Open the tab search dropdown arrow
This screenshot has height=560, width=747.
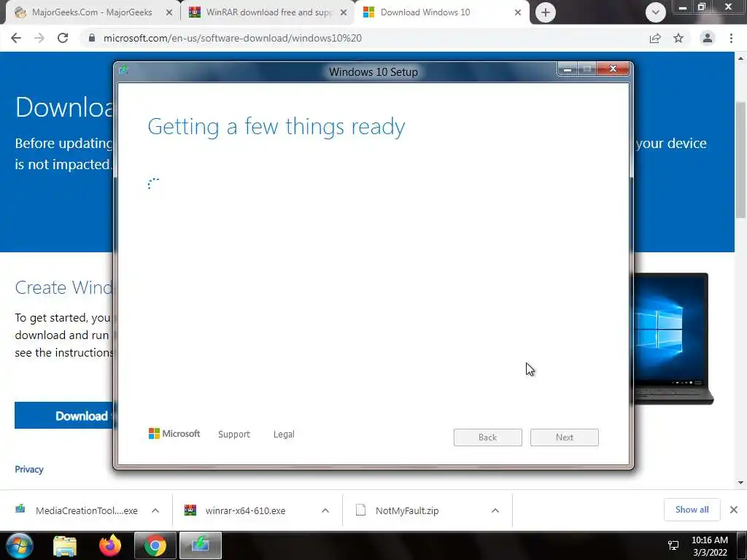tap(656, 12)
